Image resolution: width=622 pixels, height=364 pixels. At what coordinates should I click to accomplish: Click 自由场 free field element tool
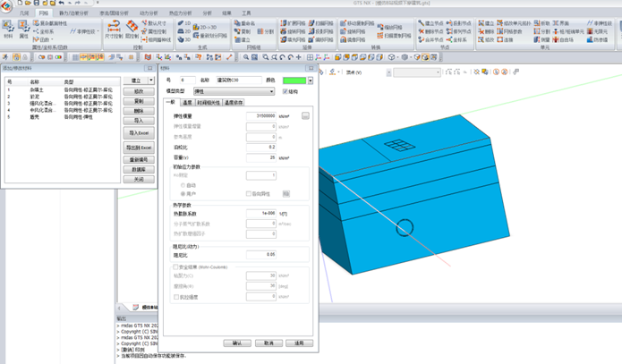563,39
